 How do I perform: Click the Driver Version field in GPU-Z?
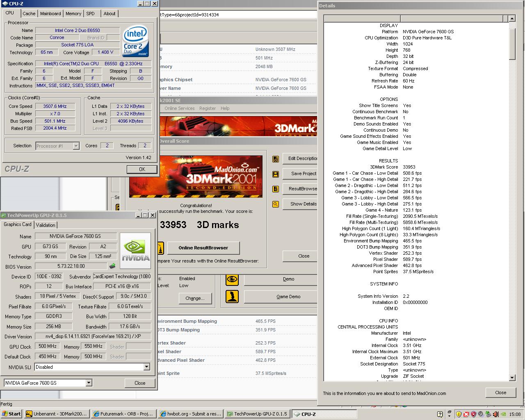(93, 336)
